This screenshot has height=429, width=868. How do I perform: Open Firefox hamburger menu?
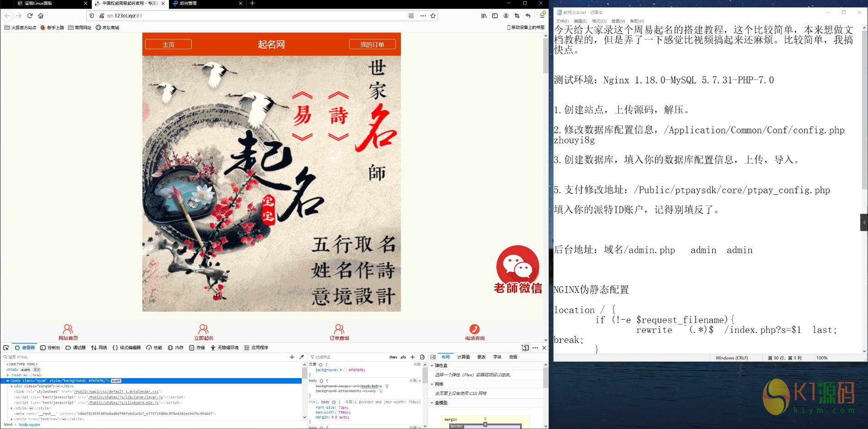[x=542, y=16]
